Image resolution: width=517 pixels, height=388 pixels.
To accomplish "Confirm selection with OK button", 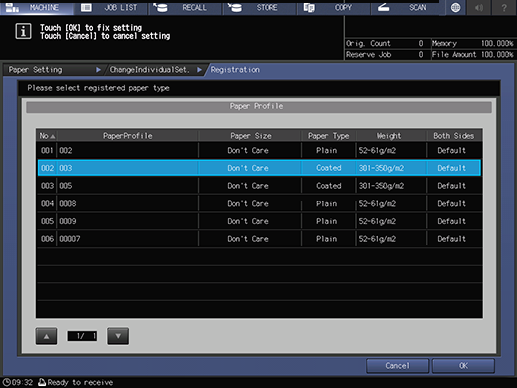I will (463, 366).
